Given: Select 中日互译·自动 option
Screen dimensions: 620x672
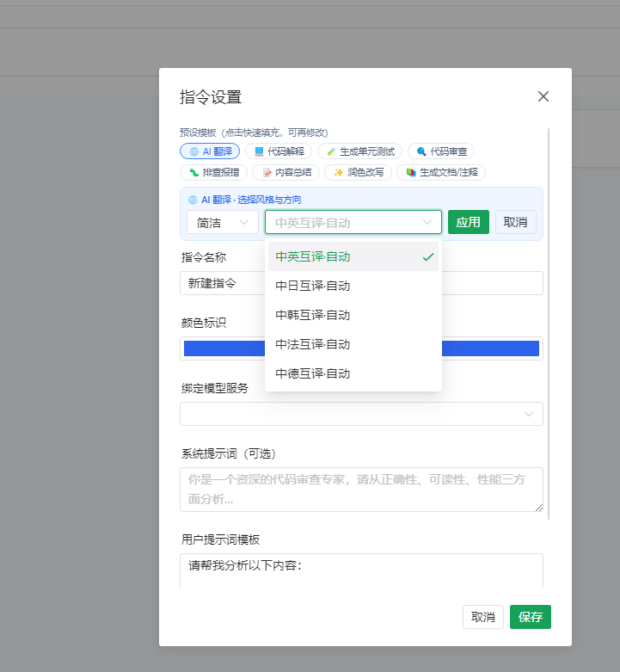Looking at the screenshot, I should tap(353, 286).
